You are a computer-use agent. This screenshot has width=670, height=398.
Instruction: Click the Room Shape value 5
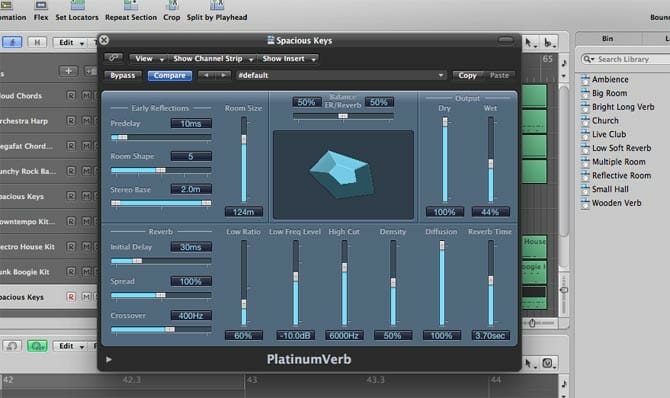point(191,156)
